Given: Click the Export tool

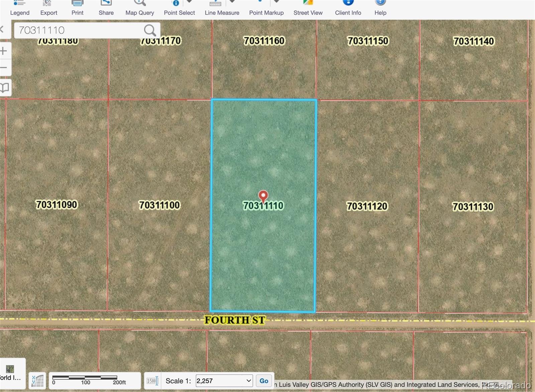Looking at the screenshot, I should coord(49,8).
